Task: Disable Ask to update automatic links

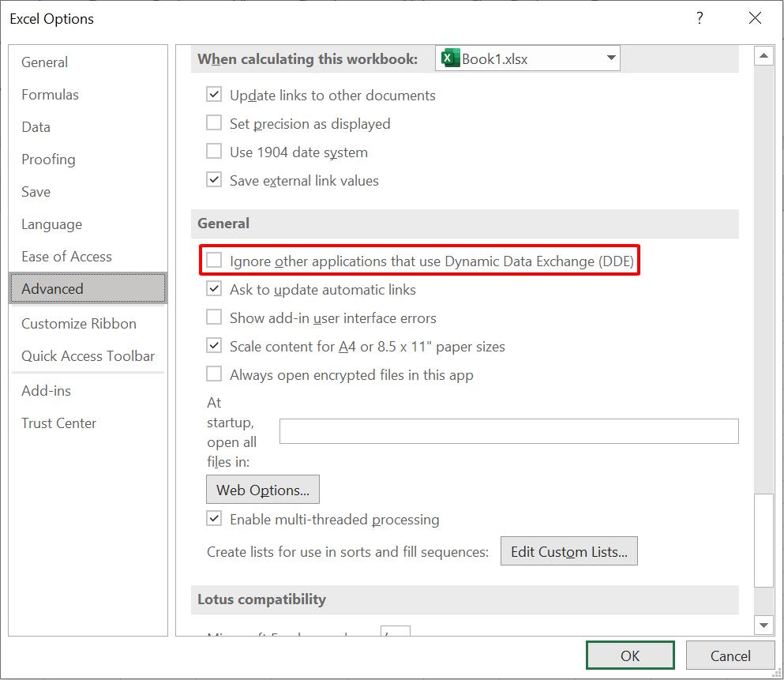Action: click(213, 288)
